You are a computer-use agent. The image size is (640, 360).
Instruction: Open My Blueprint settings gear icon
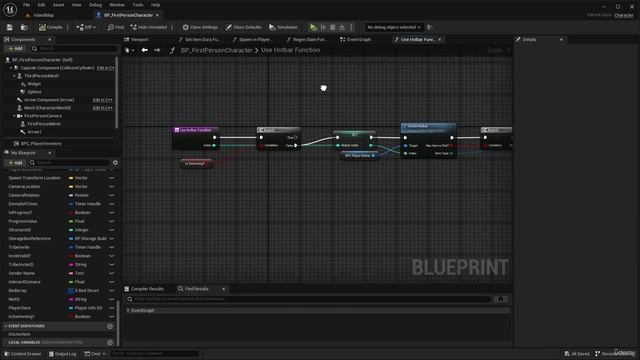[x=116, y=162]
